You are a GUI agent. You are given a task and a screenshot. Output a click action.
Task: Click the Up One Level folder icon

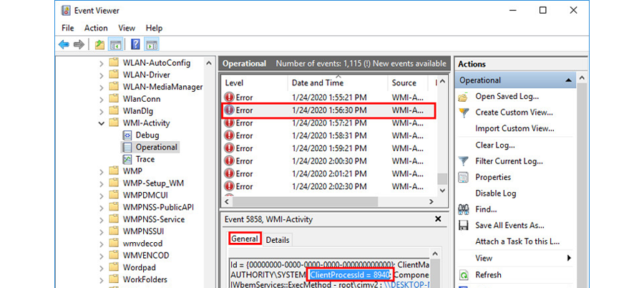coord(99,44)
